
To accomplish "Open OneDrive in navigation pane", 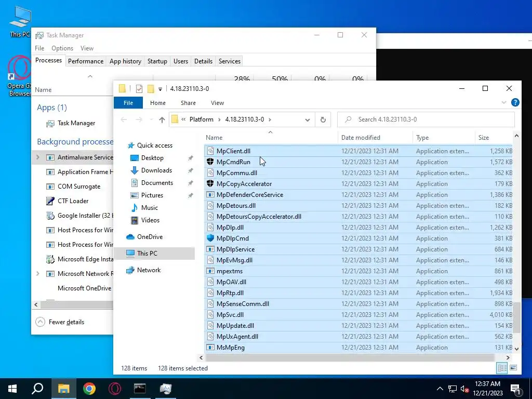I will click(x=150, y=237).
